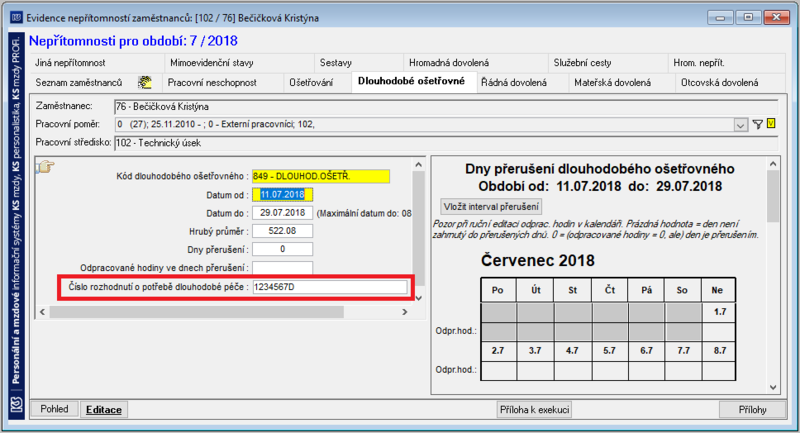The width and height of the screenshot is (800, 433).
Task: Click the form panel's horizontal scrollbar thumb
Action: [x=196, y=312]
